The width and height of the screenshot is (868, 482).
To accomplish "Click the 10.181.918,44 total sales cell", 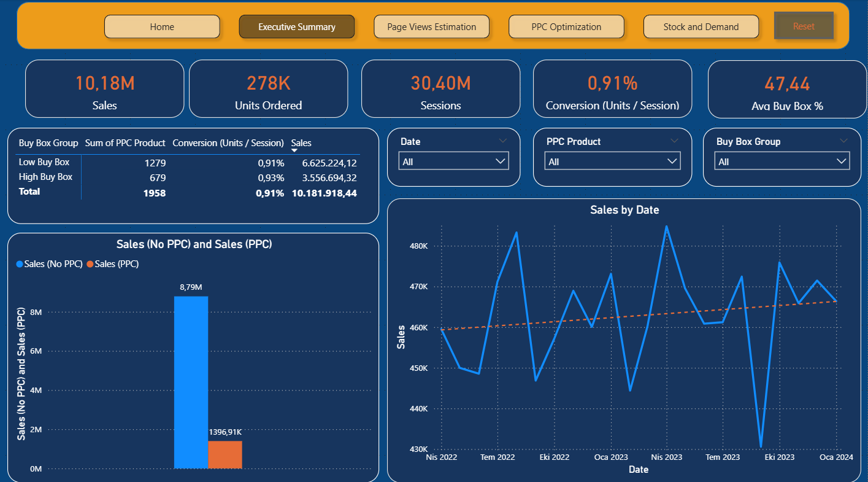I will 325,193.
